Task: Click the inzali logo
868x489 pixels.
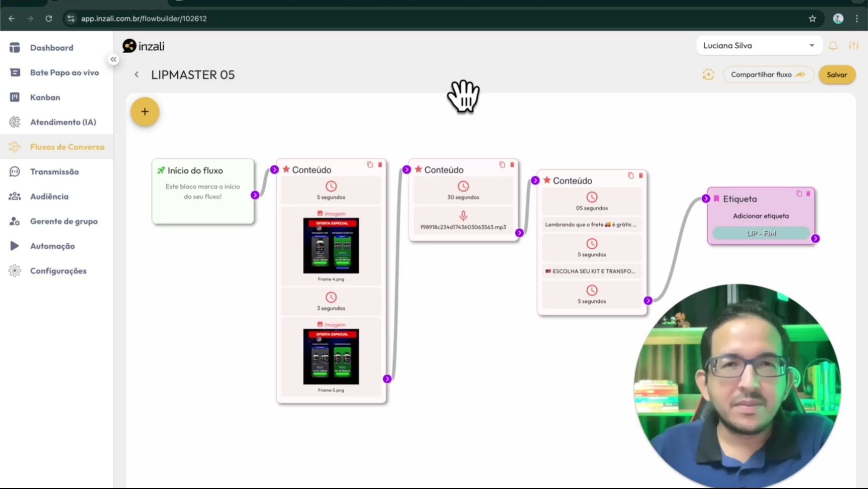Action: click(144, 46)
